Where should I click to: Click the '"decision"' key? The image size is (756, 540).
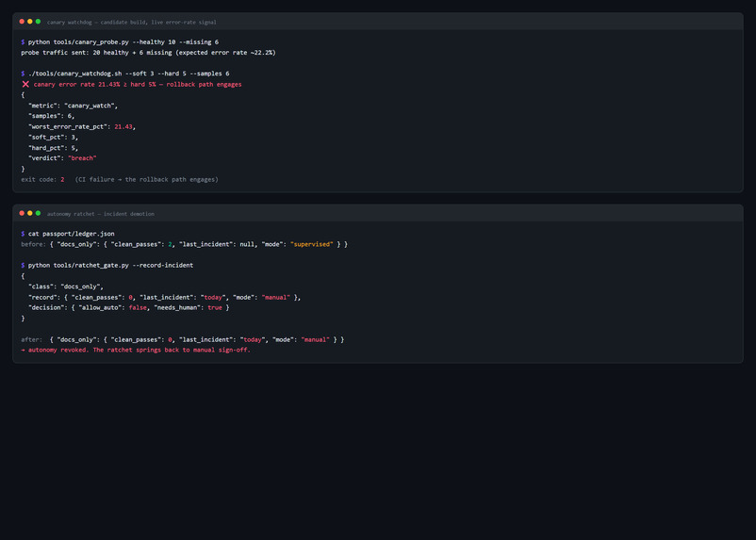pos(46,307)
